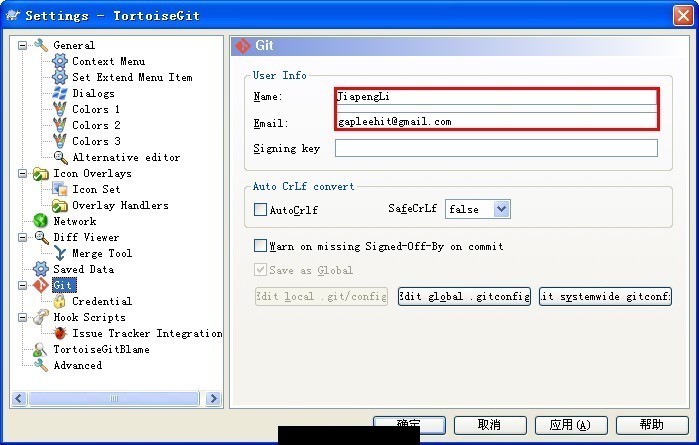Collapse the Hook Scripts tree node
699x445 pixels.
pyautogui.click(x=22, y=317)
